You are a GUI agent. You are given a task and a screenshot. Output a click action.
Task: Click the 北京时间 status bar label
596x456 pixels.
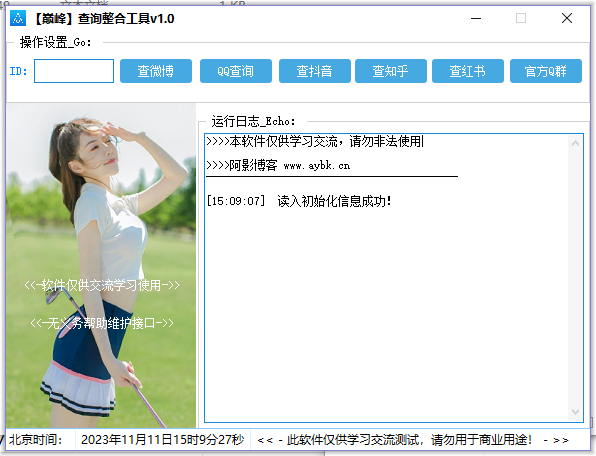pos(36,440)
